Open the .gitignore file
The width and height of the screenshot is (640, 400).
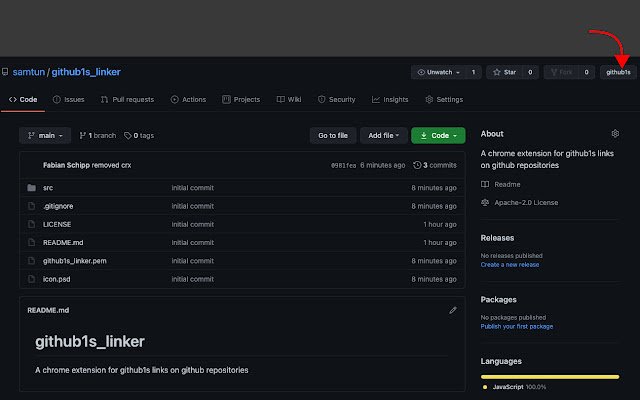click(58, 206)
